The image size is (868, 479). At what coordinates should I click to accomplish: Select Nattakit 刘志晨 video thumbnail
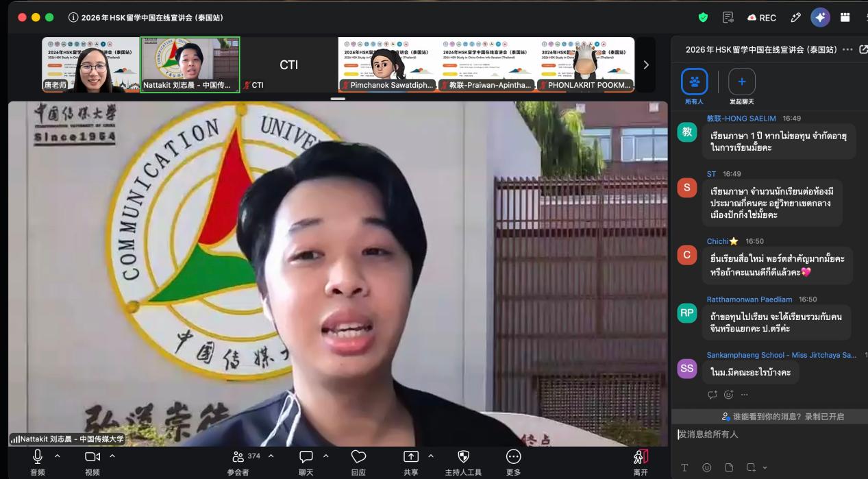(190, 64)
